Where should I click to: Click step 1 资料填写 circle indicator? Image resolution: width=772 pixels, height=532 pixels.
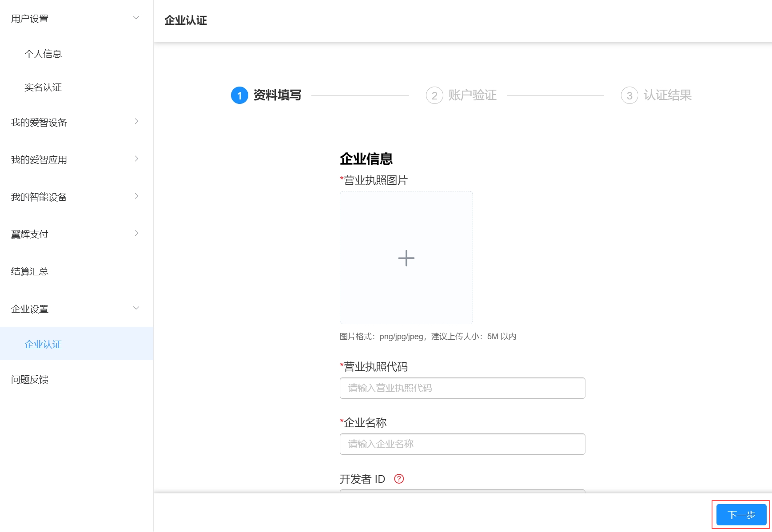point(239,95)
